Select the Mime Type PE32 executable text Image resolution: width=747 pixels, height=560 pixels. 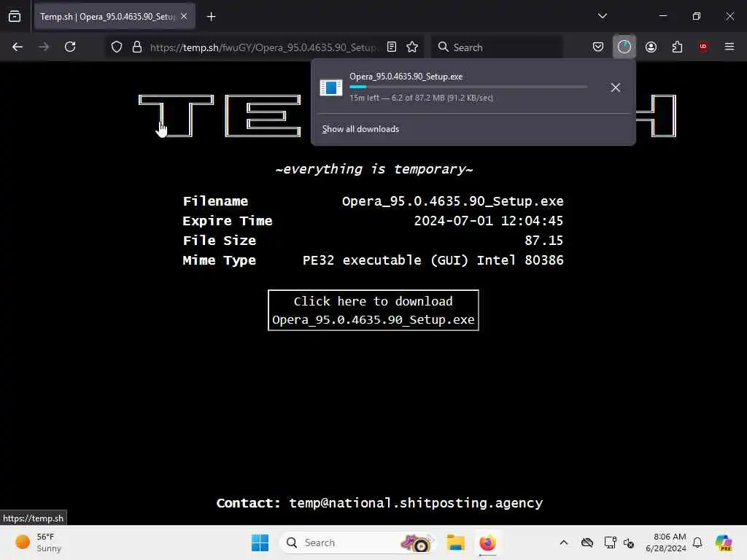433,260
